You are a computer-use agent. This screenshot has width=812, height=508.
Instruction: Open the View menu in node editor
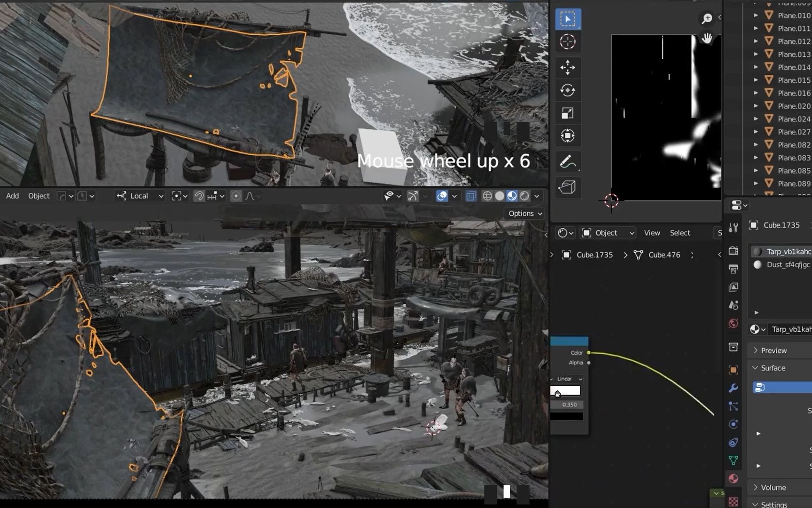tap(652, 233)
